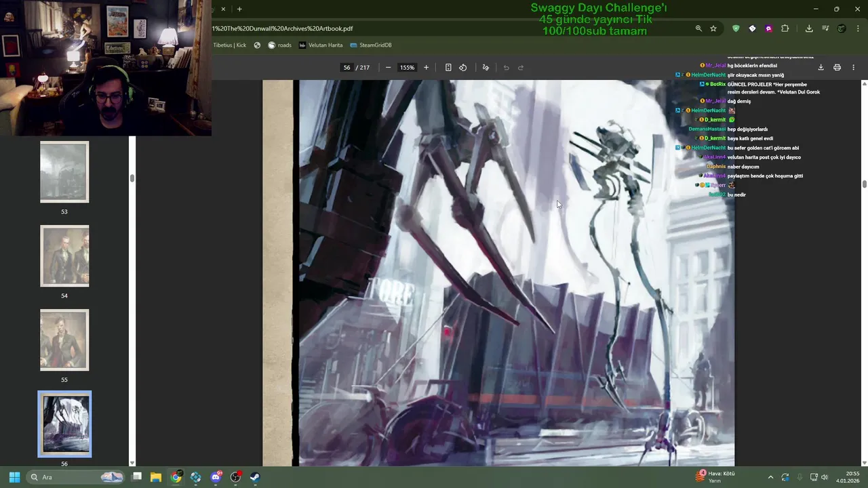The image size is (868, 488).
Task: Open Steam from taskbar
Action: click(x=255, y=477)
